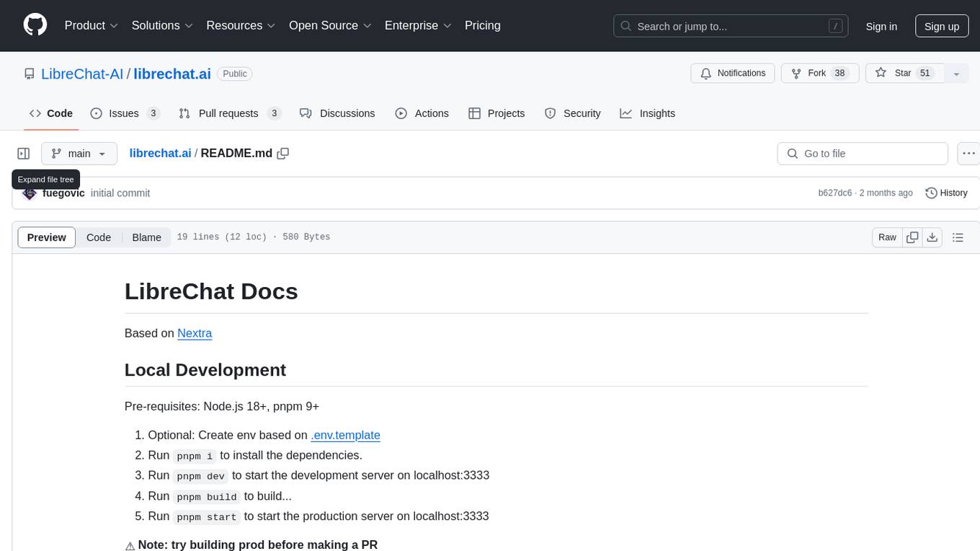
Task: Copy the README.md path
Action: pos(283,154)
